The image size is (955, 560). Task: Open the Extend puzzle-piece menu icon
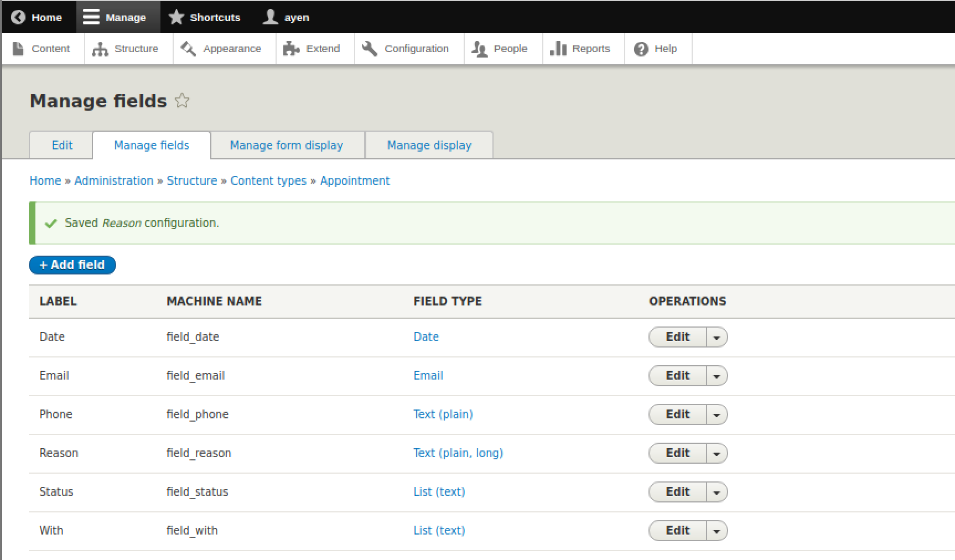pyautogui.click(x=291, y=49)
